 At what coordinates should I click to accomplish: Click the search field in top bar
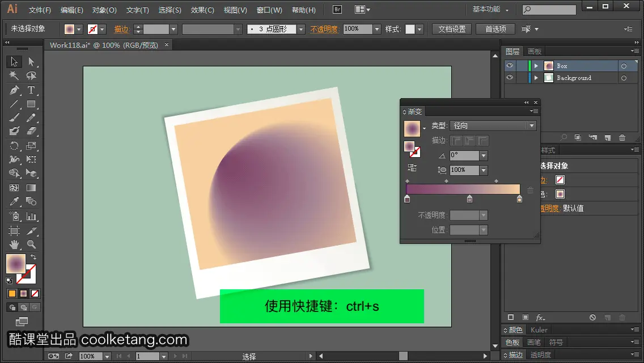pos(549,10)
